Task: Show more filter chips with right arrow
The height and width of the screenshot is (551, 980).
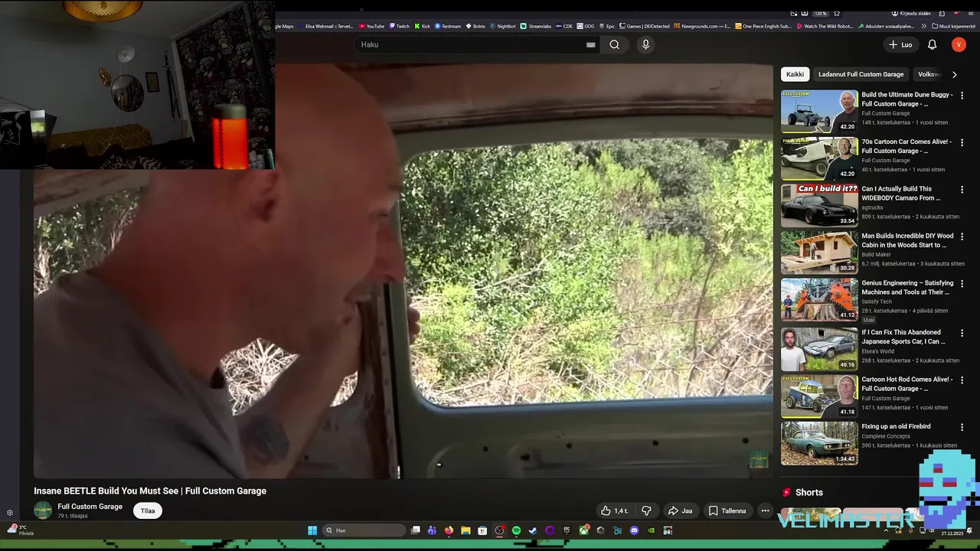Action: [954, 74]
